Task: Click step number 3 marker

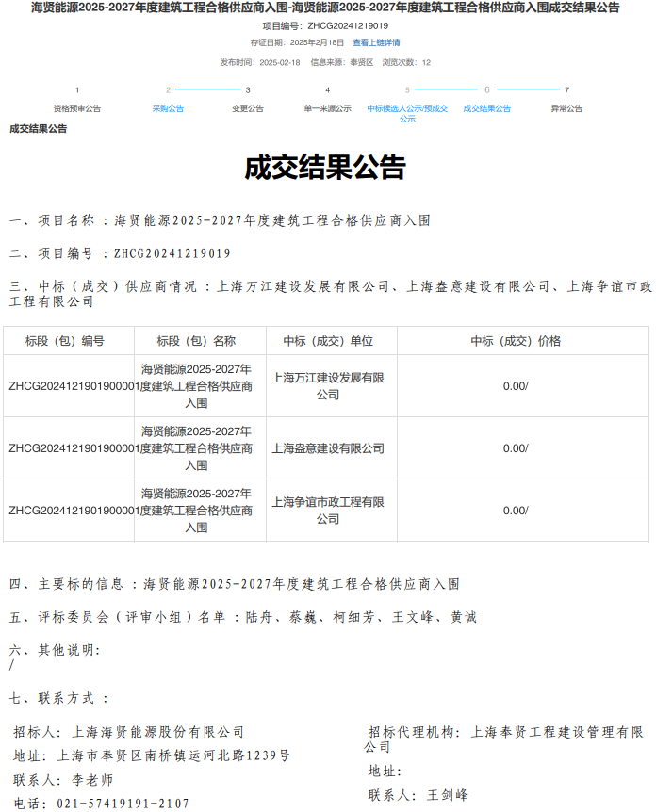Action: pyautogui.click(x=248, y=89)
